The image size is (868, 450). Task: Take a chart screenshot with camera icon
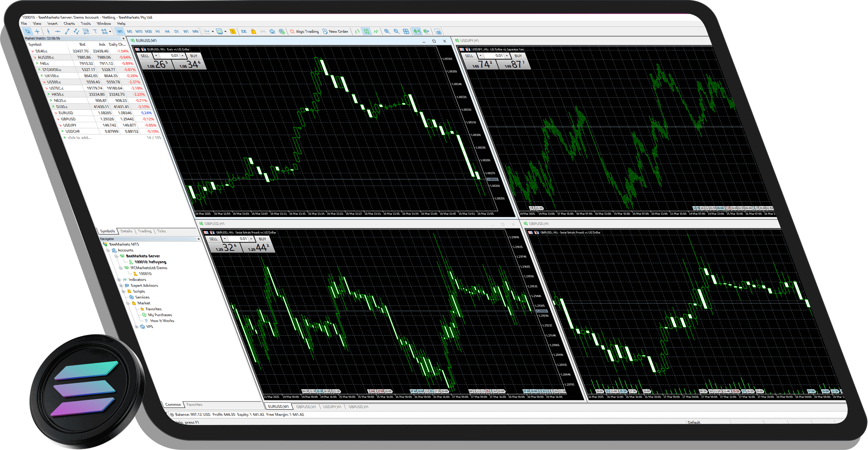coord(438,32)
